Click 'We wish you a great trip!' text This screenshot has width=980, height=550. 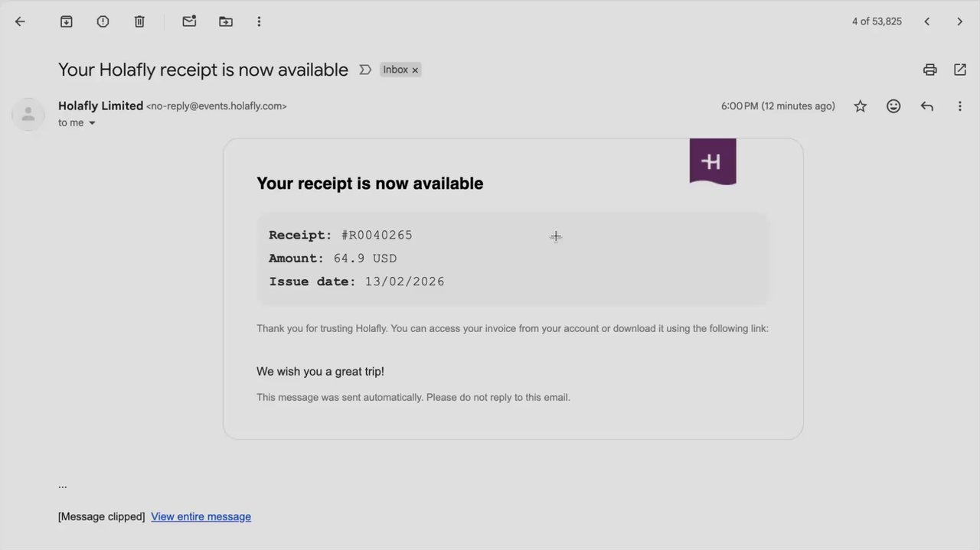click(x=320, y=372)
